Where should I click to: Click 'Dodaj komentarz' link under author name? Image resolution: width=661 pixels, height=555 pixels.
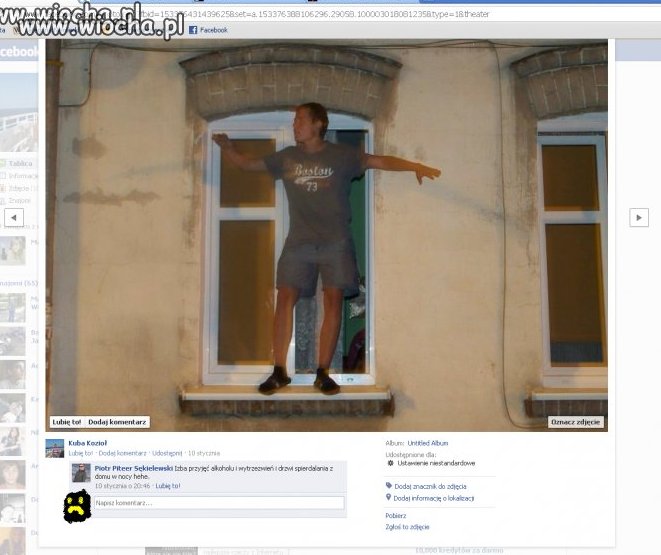coord(122,453)
